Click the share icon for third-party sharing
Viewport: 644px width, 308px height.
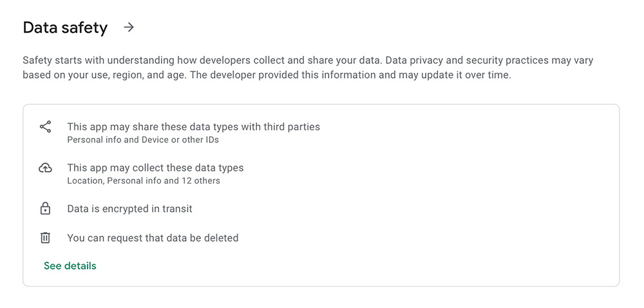coord(45,126)
